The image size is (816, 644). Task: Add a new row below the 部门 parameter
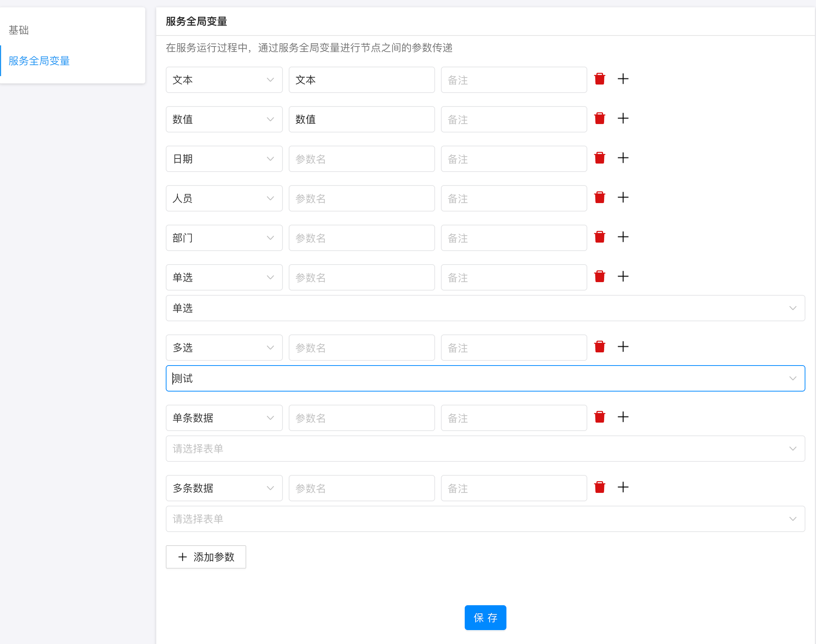coord(623,237)
